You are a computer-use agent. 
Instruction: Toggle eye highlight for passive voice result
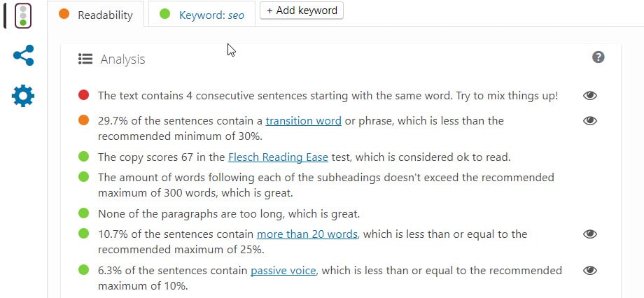[590, 271]
